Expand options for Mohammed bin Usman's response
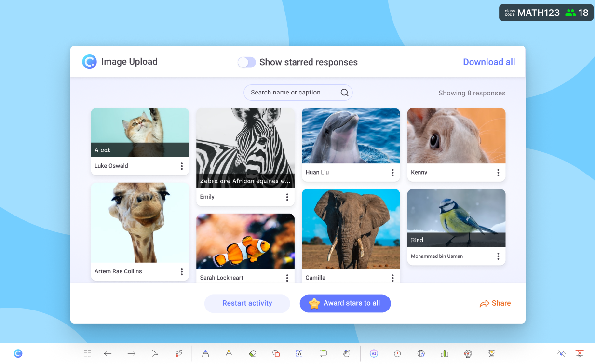 498,256
